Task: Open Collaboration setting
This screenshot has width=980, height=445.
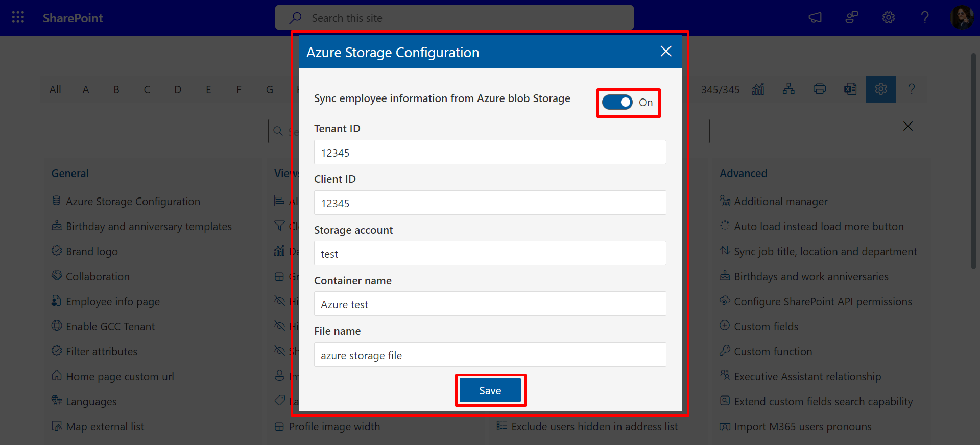Action: click(x=98, y=277)
